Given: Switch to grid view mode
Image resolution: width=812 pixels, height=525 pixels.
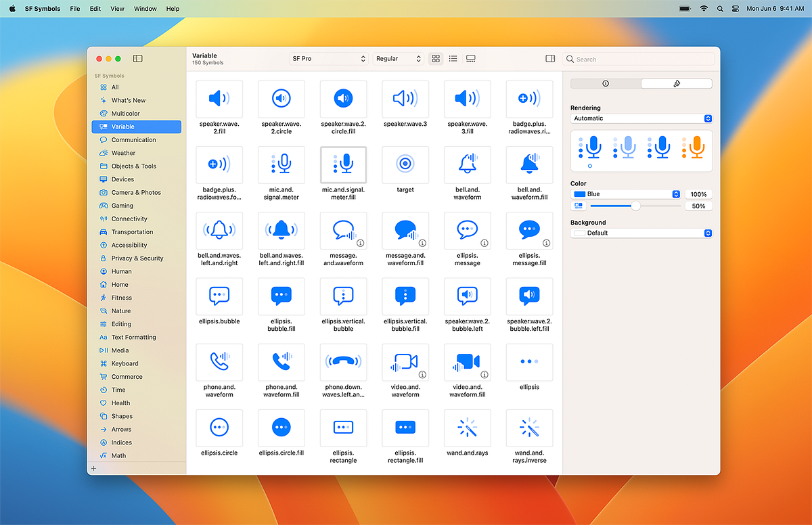Looking at the screenshot, I should pos(436,59).
